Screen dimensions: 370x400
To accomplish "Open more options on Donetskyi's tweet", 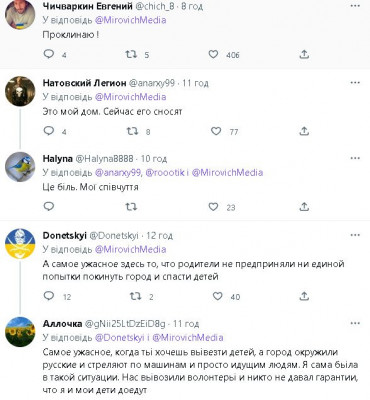I will pos(355,235).
